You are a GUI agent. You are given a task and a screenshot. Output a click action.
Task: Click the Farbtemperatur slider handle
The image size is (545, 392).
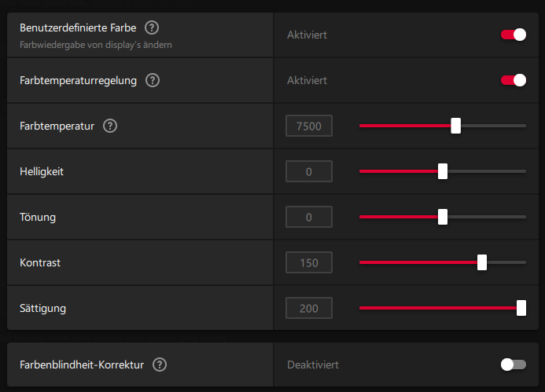[x=456, y=126]
